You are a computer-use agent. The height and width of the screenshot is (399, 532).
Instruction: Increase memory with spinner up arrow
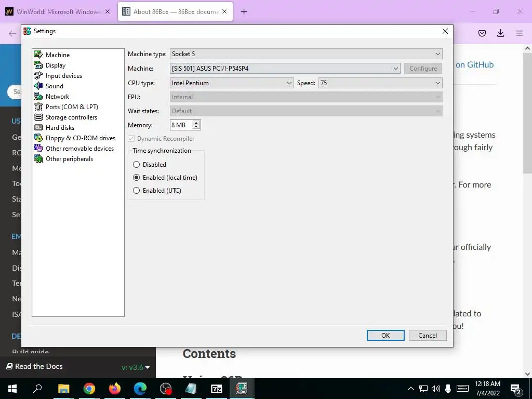click(x=196, y=123)
